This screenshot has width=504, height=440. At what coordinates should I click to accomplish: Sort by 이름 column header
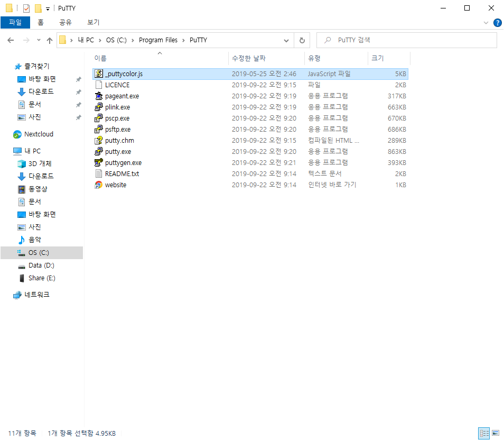tap(160, 58)
